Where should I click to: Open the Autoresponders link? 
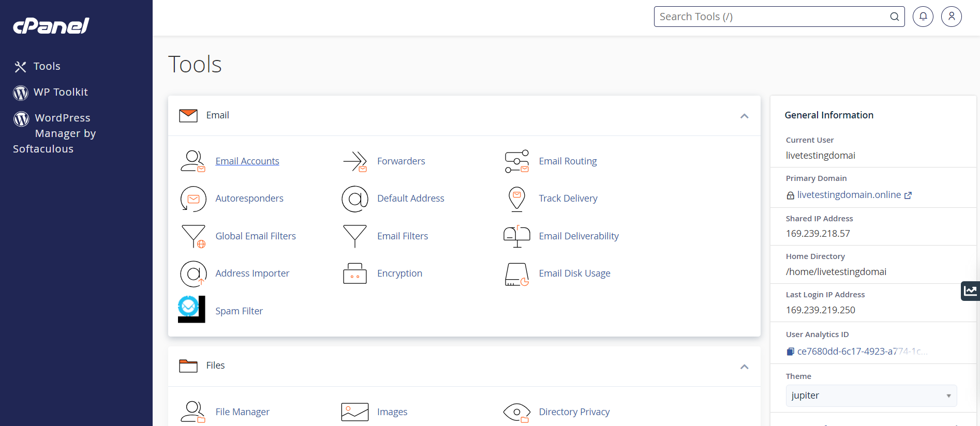coord(249,199)
